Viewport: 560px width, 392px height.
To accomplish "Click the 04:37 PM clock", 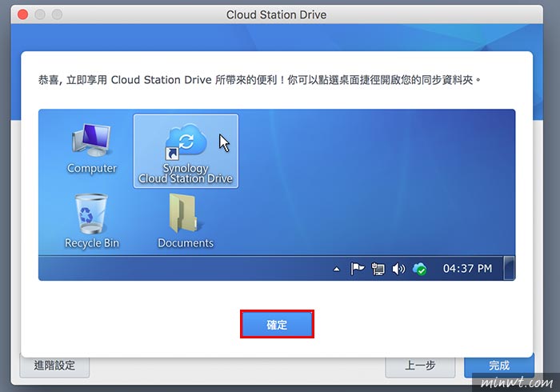I will click(467, 269).
